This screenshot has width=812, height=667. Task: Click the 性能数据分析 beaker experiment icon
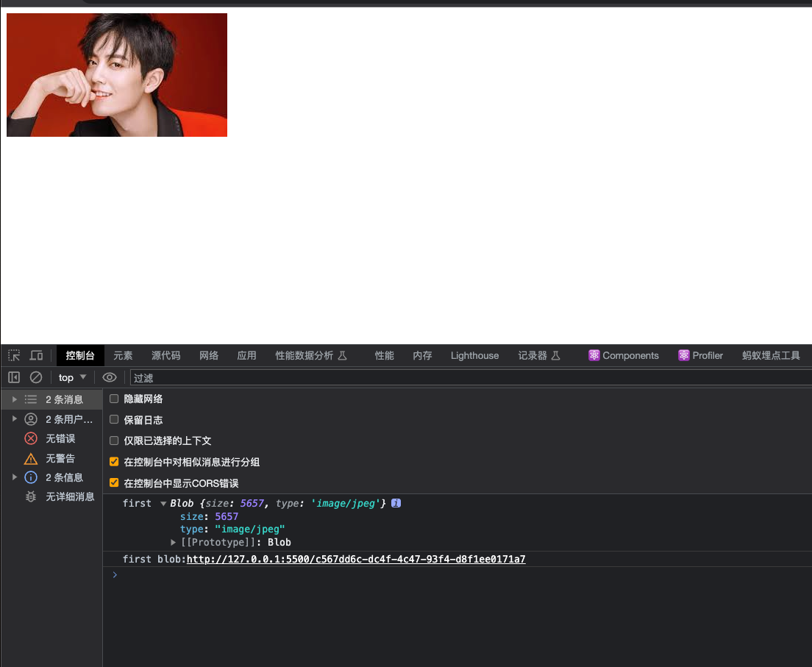tap(342, 355)
